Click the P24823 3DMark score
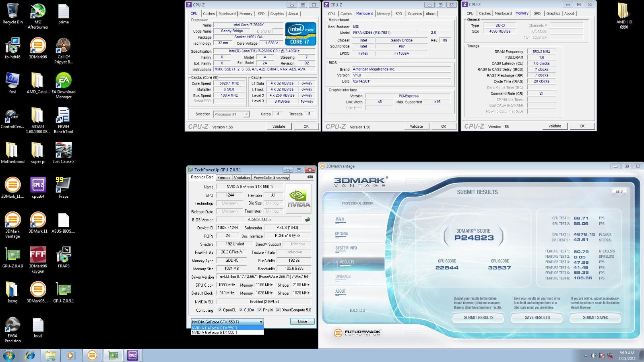 474,238
